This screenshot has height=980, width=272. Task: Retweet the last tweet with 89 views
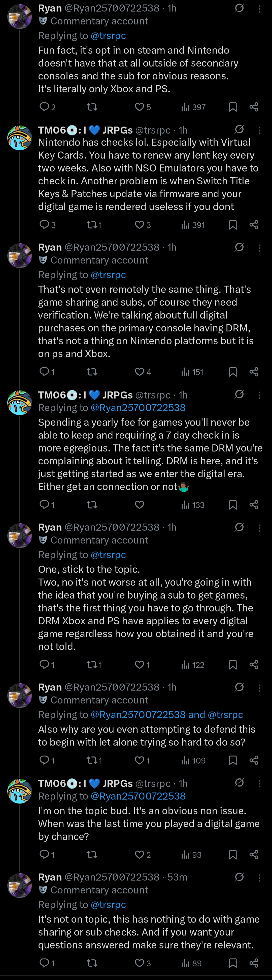coord(92,963)
